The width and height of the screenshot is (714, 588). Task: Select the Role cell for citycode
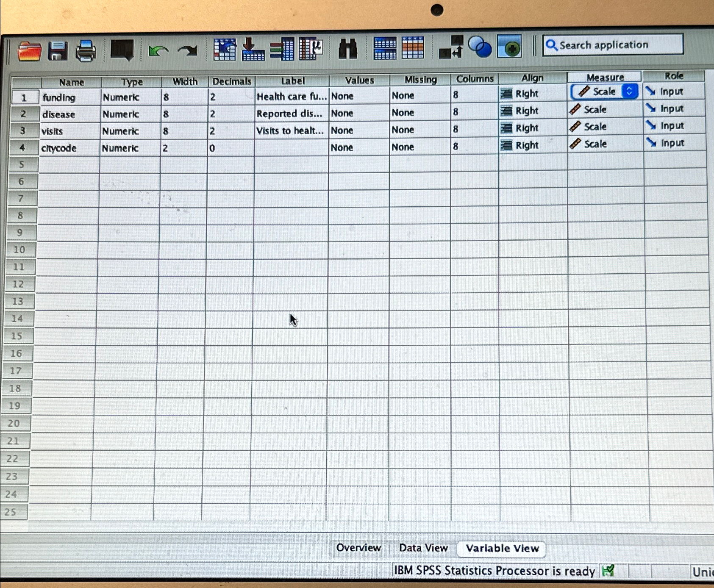pyautogui.click(x=675, y=143)
